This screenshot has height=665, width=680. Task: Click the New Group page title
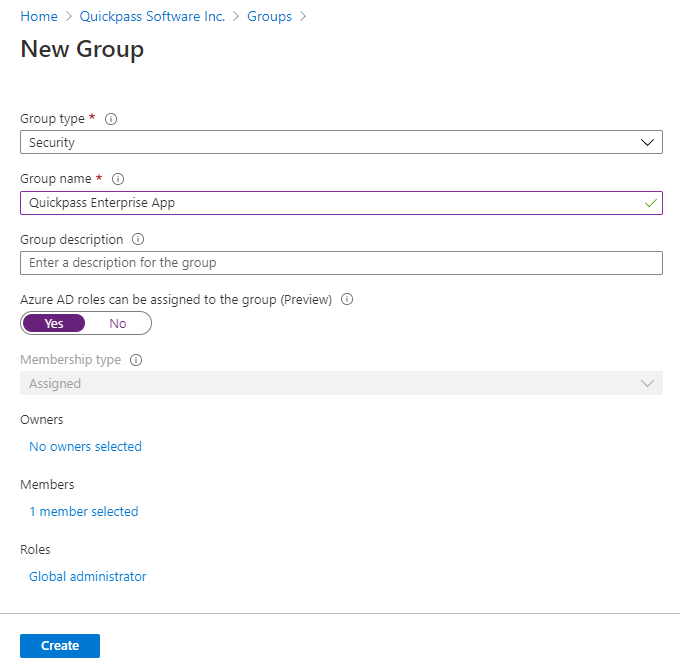82,49
